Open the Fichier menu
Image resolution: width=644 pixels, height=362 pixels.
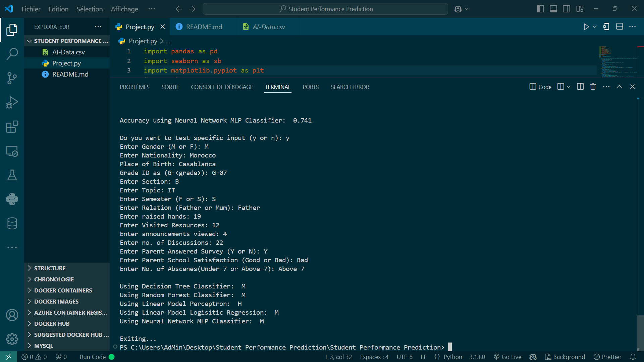31,9
